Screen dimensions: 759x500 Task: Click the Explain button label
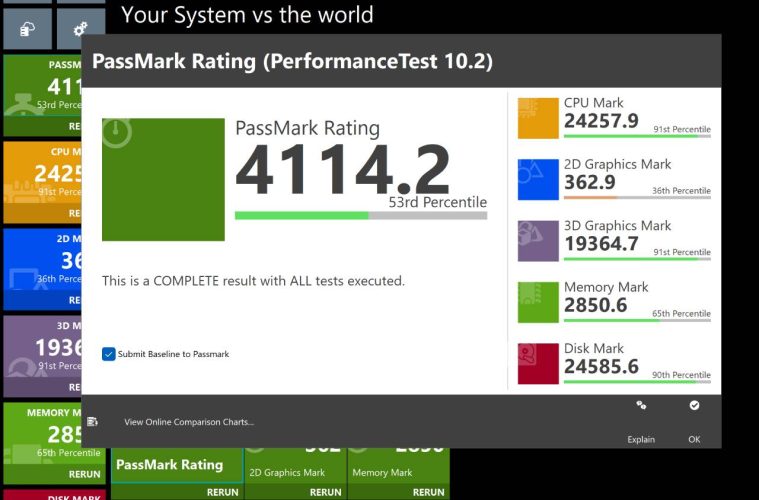(641, 439)
